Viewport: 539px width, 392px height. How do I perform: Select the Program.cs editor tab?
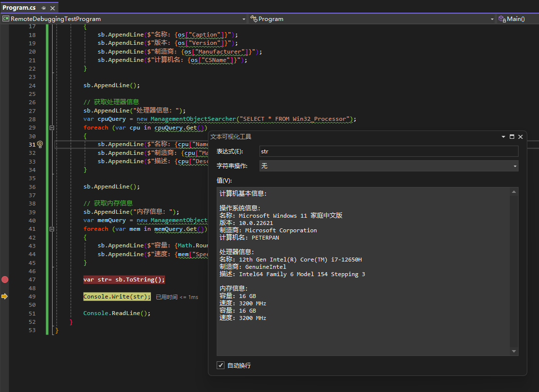19,8
